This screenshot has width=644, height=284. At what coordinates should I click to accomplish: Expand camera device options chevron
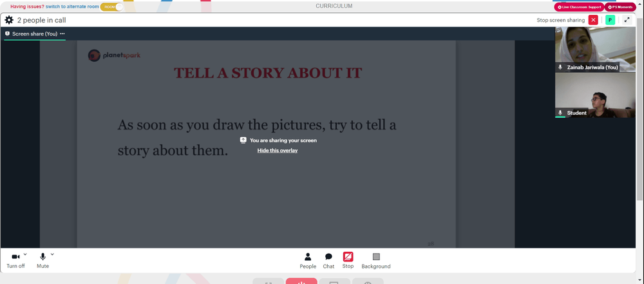click(25, 254)
